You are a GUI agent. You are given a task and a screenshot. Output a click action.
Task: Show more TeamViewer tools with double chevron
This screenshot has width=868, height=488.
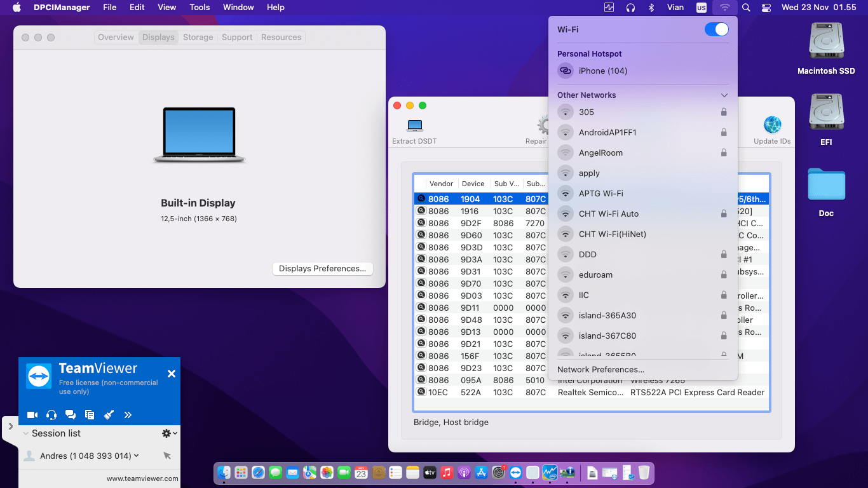tap(128, 415)
